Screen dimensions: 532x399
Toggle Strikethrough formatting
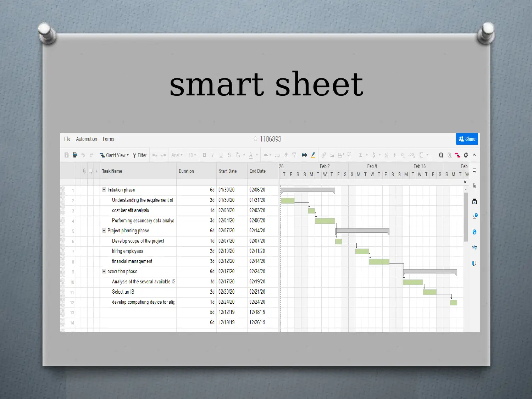(229, 155)
